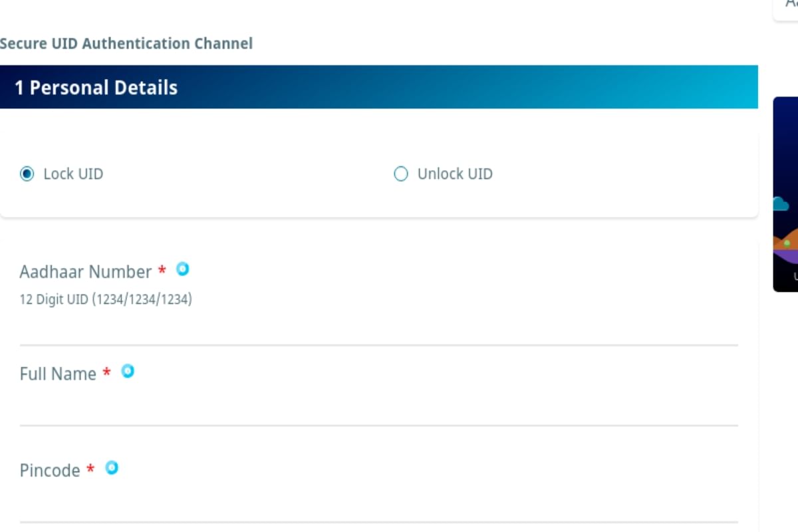Click the 12 Digit UID hint text
The image size is (798, 532).
click(106, 300)
